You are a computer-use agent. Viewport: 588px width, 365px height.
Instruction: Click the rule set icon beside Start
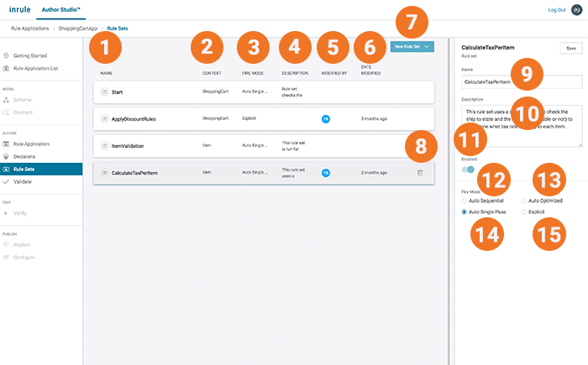(105, 91)
